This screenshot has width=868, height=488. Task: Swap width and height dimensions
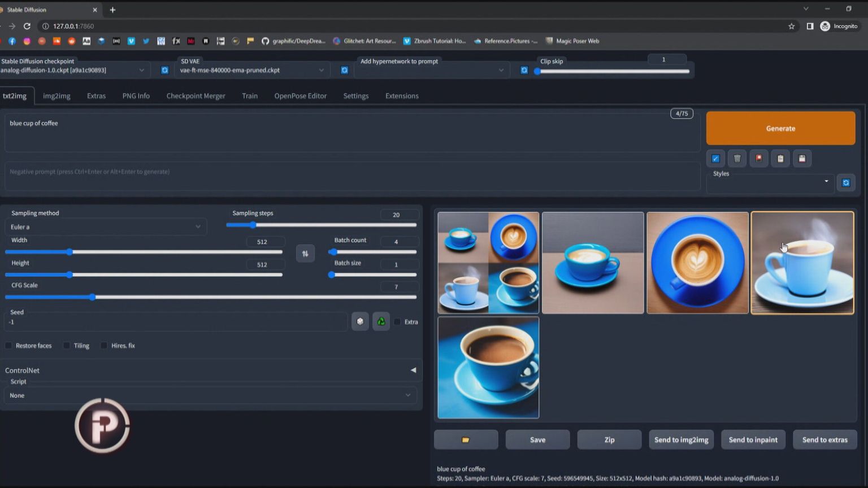pyautogui.click(x=305, y=254)
